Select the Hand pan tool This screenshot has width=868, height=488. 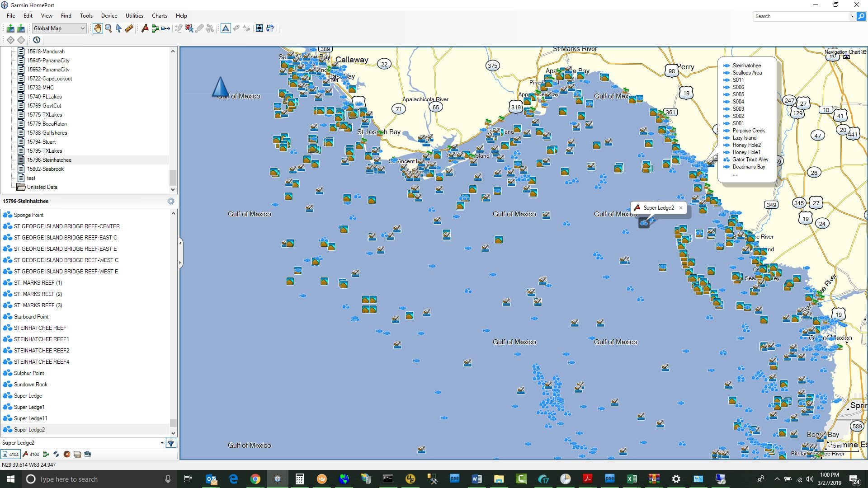pyautogui.click(x=98, y=28)
